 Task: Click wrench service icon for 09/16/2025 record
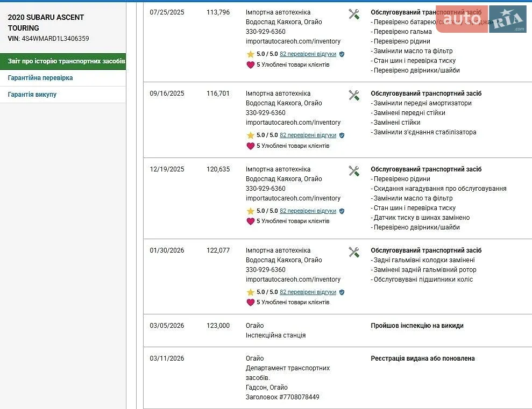coord(354,95)
